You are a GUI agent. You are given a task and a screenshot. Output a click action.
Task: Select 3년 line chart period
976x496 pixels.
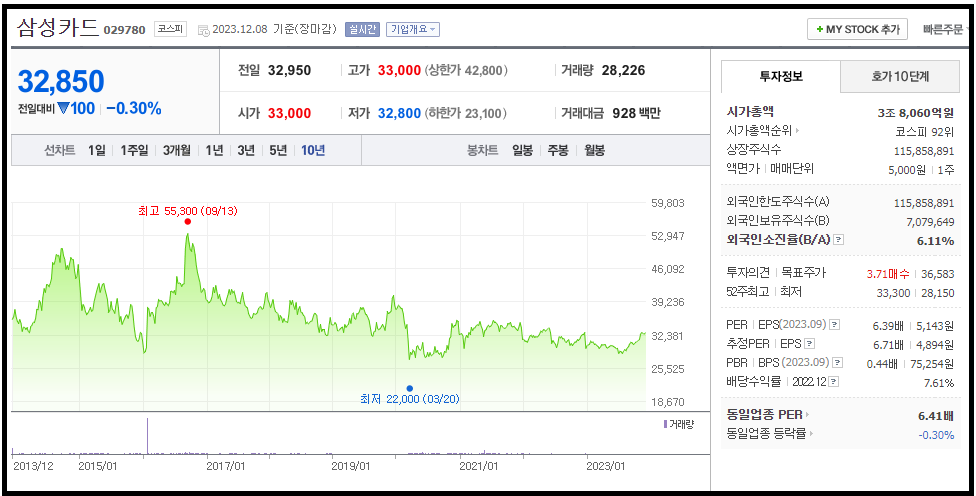pos(246,150)
